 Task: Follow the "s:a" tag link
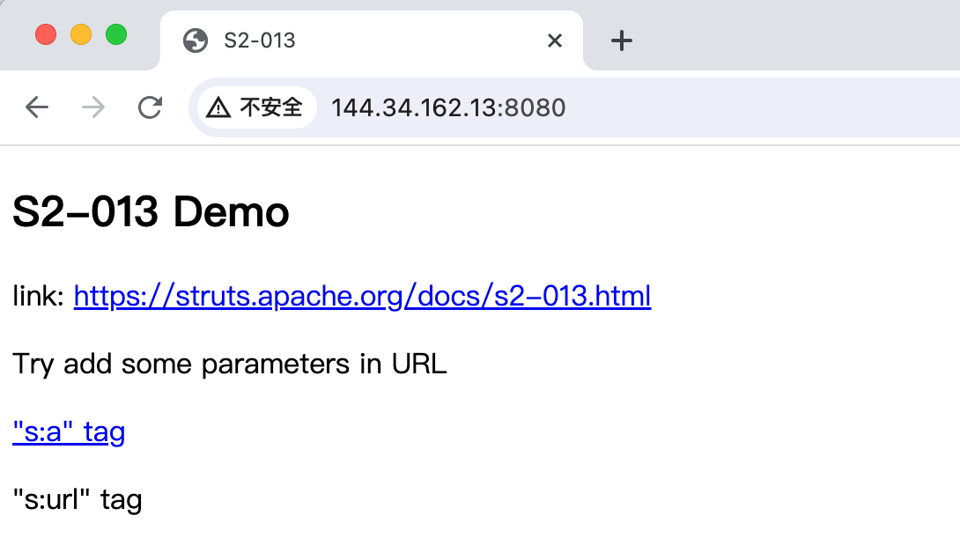(x=69, y=432)
